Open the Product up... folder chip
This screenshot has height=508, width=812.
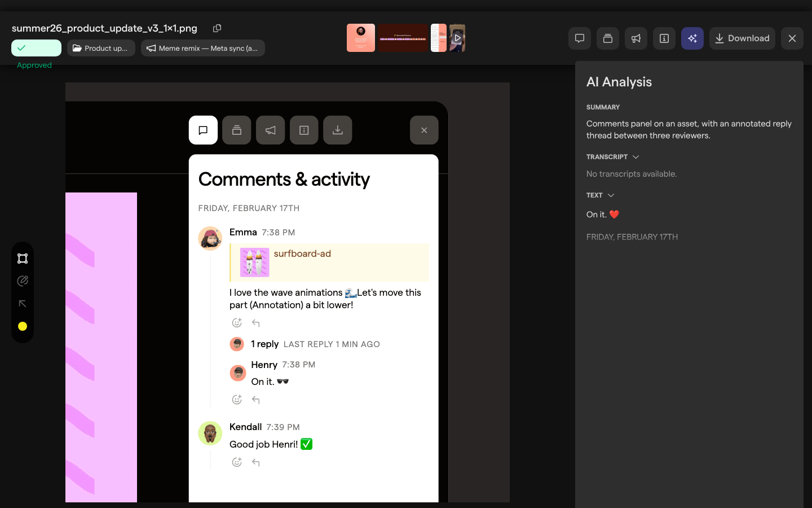tap(101, 48)
